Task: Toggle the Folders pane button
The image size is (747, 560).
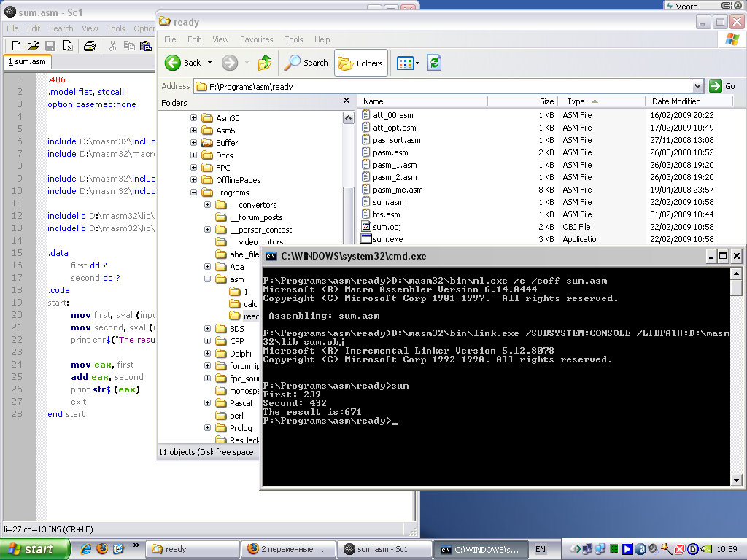Action: 361,63
